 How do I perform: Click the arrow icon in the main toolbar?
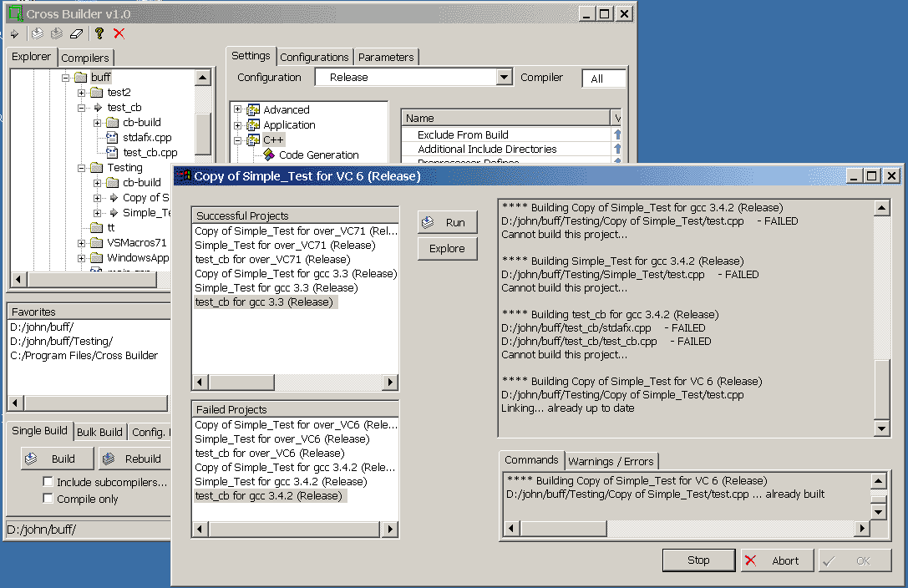14,34
